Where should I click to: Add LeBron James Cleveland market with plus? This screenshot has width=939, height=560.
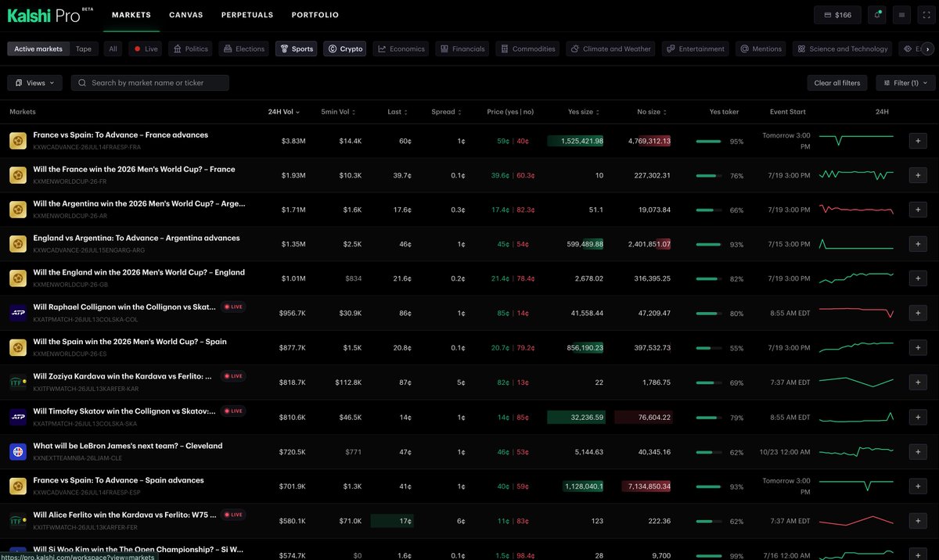[917, 451]
